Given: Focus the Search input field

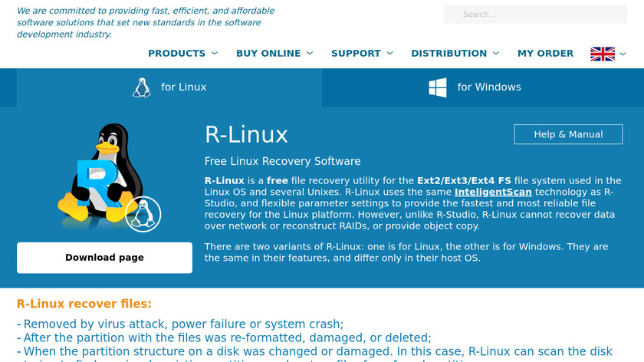Looking at the screenshot, I should point(536,15).
